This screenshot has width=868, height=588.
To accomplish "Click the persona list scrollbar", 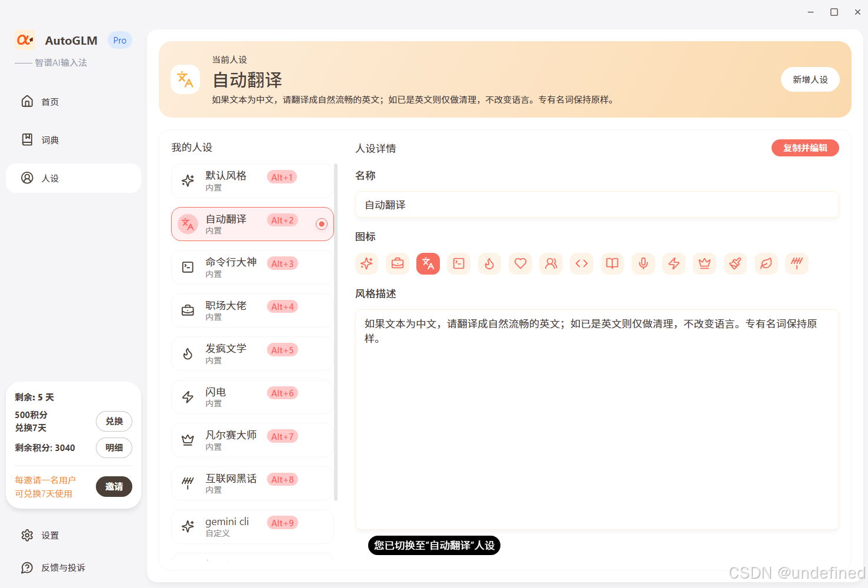I will (x=336, y=332).
